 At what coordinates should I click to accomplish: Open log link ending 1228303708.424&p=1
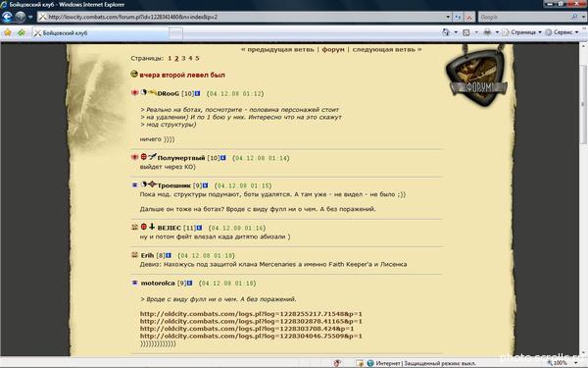click(x=247, y=329)
